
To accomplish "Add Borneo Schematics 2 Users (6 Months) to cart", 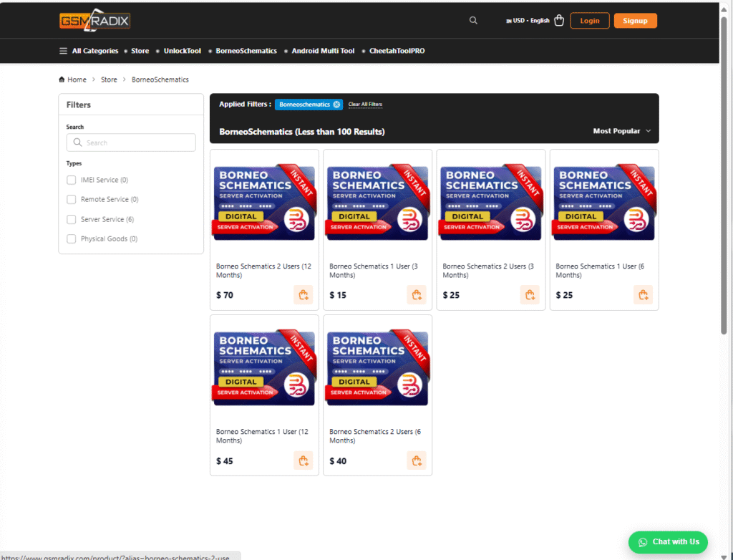I will [x=416, y=460].
